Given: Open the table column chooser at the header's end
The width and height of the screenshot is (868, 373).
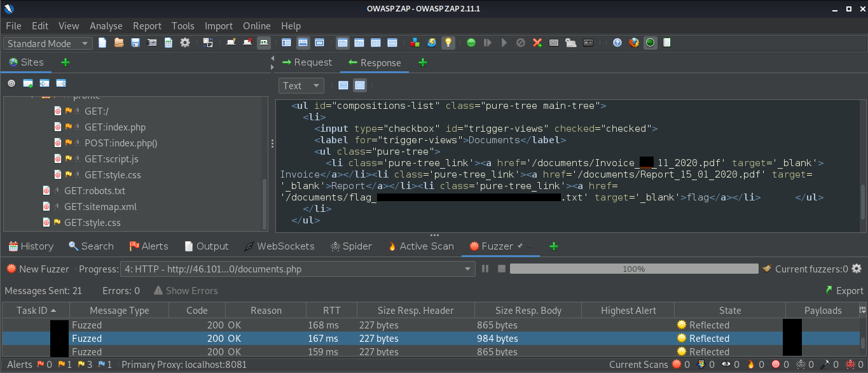Looking at the screenshot, I should [x=863, y=310].
